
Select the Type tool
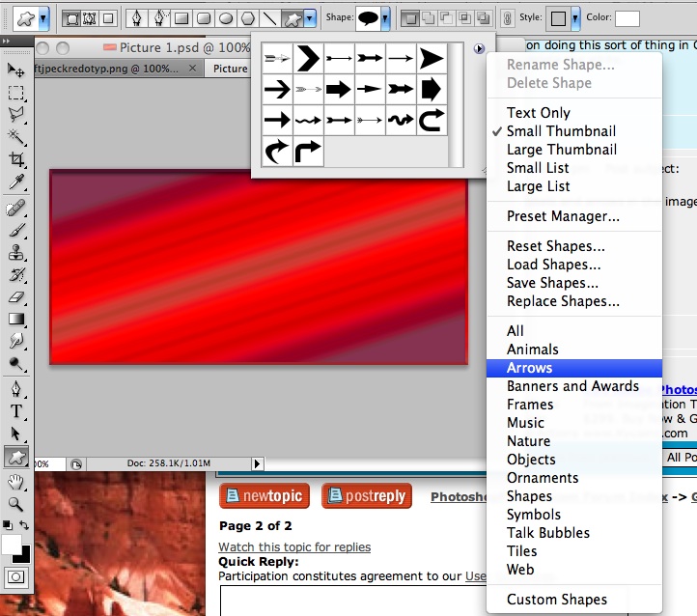pyautogui.click(x=16, y=410)
